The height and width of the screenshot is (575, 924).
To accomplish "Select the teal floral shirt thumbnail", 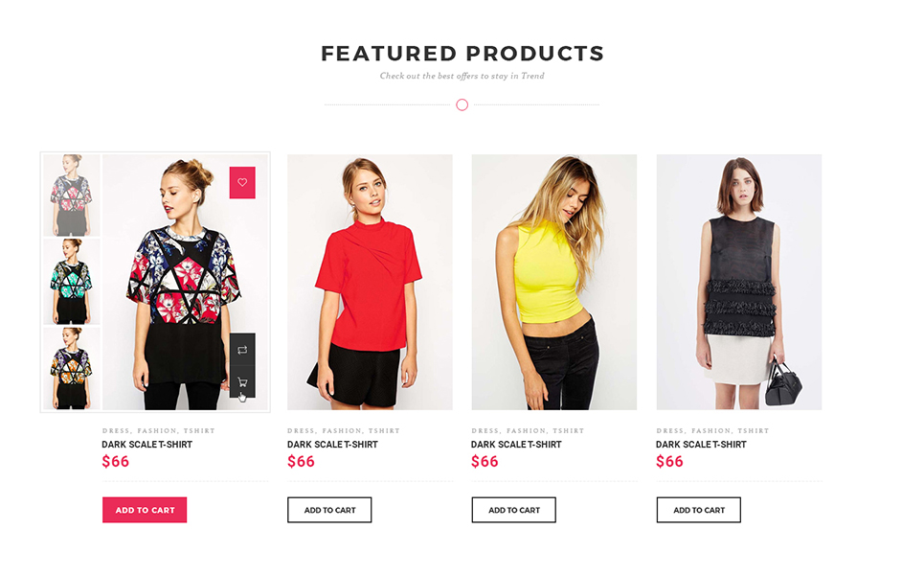I will pos(71,282).
